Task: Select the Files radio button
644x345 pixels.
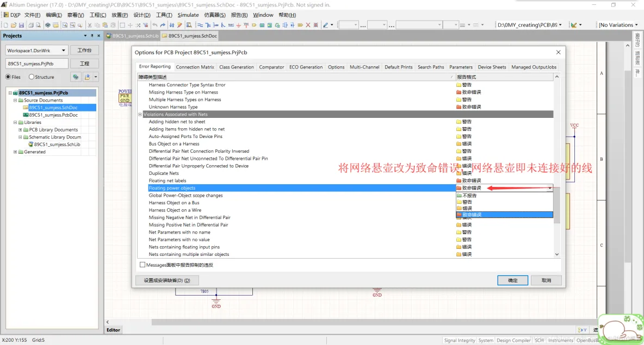Action: click(x=8, y=77)
